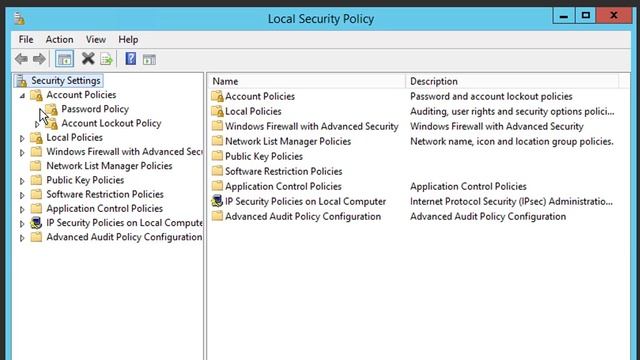Select Account Policies row in the list
Viewport: 640px width, 360px height.
260,96
